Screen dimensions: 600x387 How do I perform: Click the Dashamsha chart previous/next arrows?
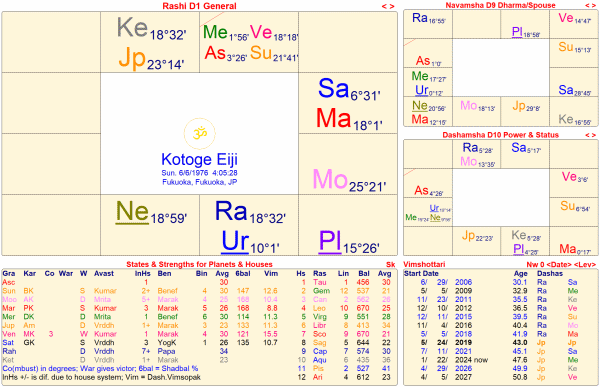point(590,135)
